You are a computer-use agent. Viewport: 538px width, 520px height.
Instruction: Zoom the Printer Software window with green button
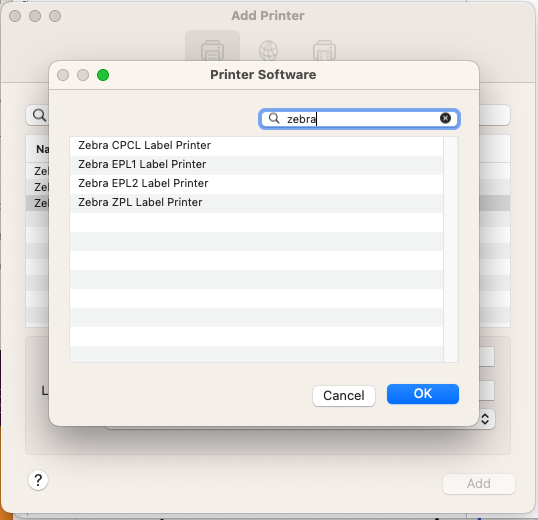[x=103, y=75]
